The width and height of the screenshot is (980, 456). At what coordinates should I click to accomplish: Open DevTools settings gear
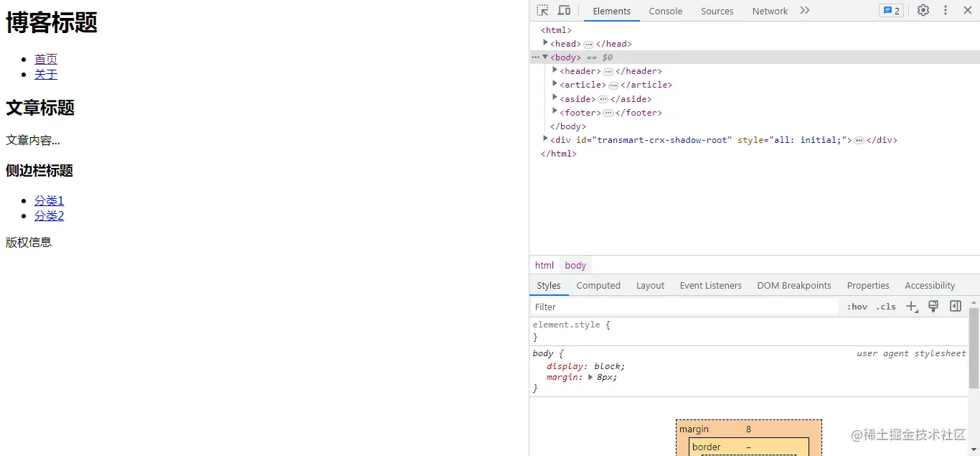pyautogui.click(x=923, y=10)
